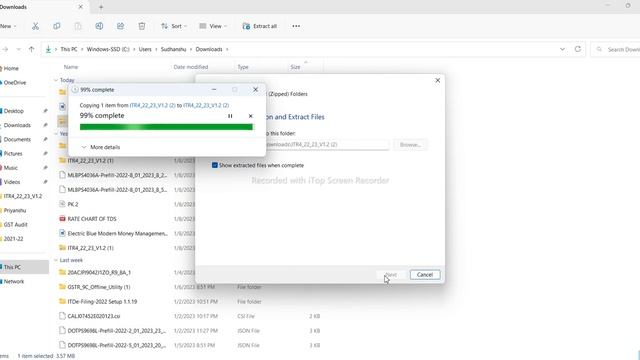Click the Refresh icon beside address bar
Screen dimensions: 640x360
click(578, 49)
